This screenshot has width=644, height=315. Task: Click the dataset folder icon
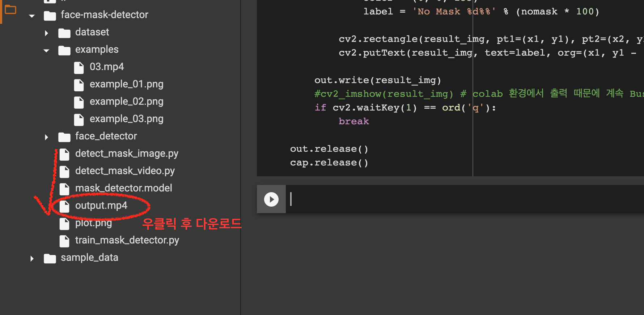click(64, 33)
